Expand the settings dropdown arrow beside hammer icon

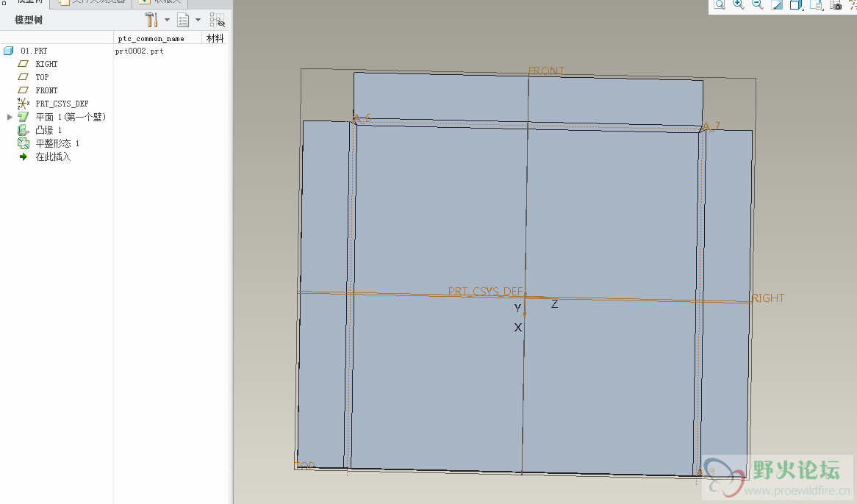pyautogui.click(x=168, y=20)
